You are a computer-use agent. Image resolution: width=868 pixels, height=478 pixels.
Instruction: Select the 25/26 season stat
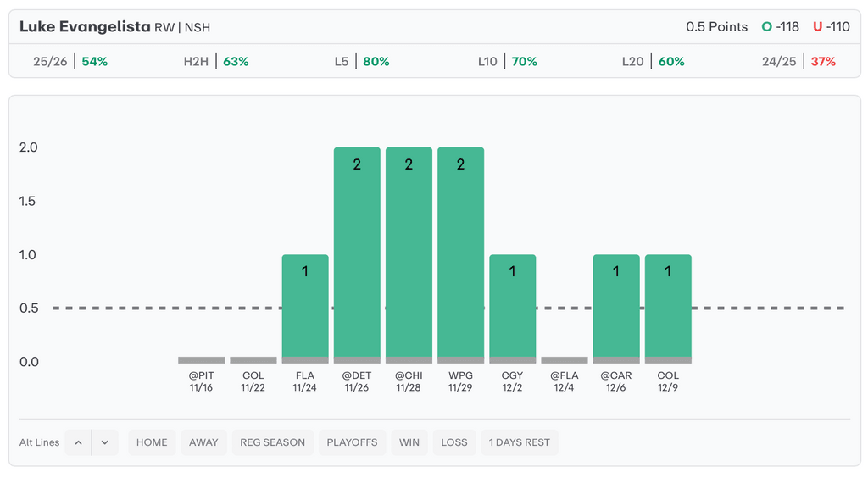pyautogui.click(x=70, y=62)
